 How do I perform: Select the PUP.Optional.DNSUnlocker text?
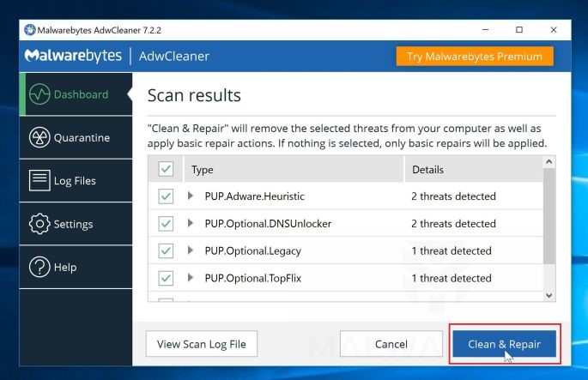(x=268, y=224)
